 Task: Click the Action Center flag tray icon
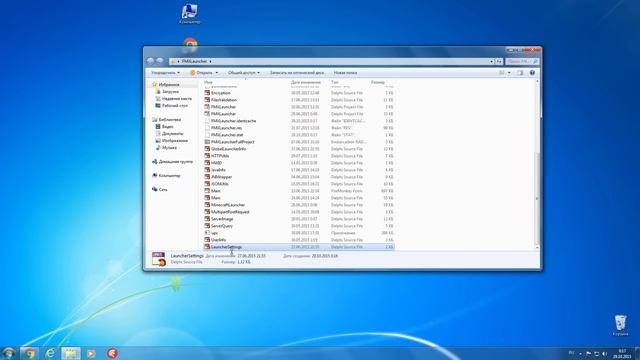588,353
